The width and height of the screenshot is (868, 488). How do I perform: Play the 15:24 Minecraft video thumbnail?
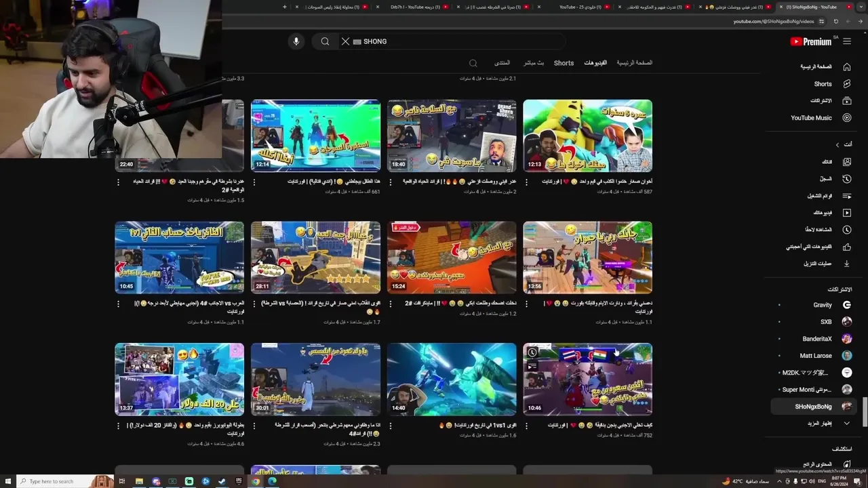[452, 258]
